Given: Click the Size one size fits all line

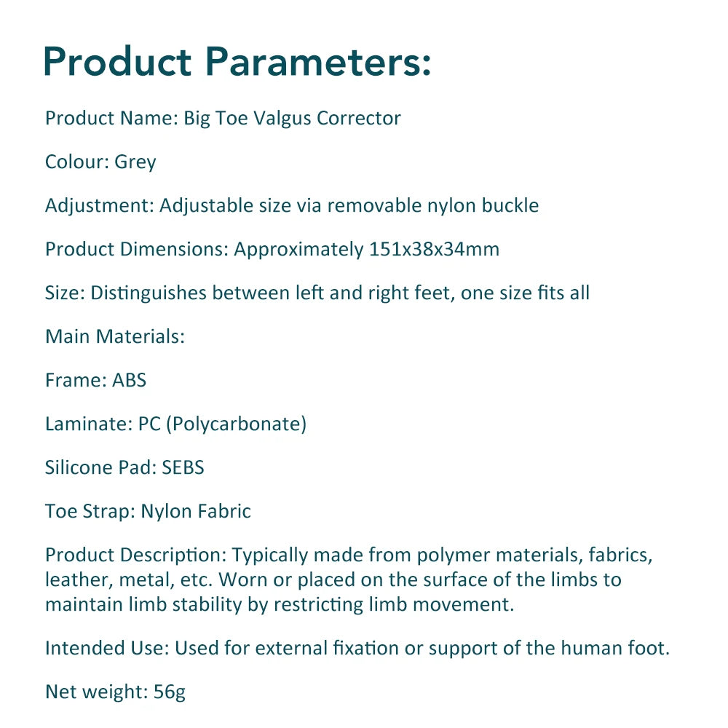Looking at the screenshot, I should click(317, 293).
